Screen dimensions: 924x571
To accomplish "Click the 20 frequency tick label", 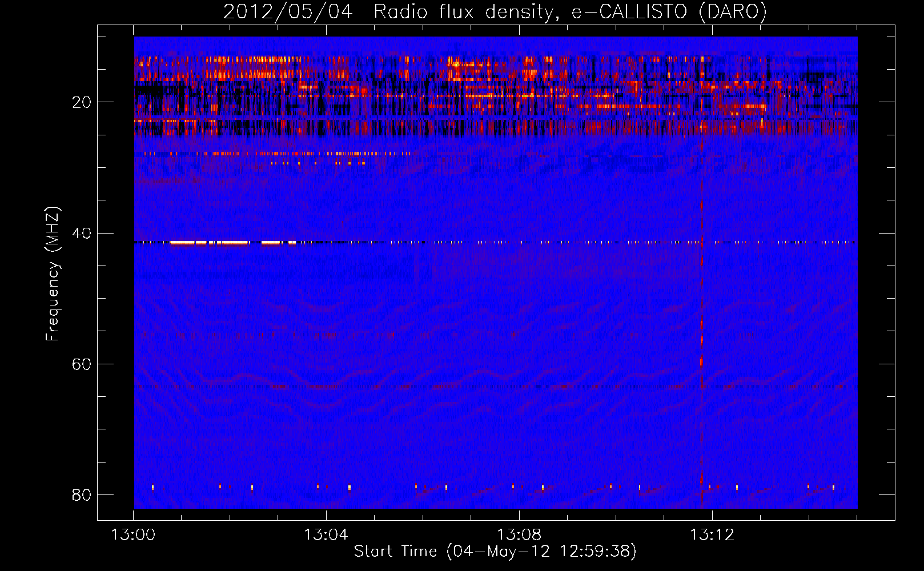I will coord(82,102).
